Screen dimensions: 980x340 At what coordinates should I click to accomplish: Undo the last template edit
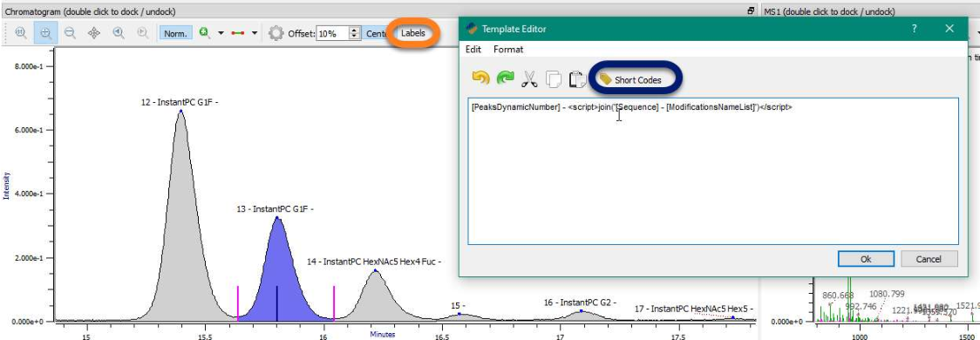click(480, 78)
